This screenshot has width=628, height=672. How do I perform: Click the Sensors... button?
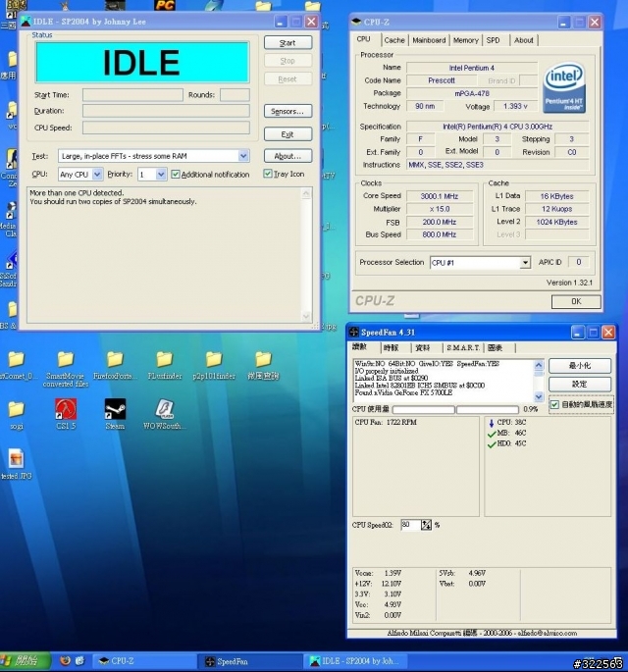point(288,111)
